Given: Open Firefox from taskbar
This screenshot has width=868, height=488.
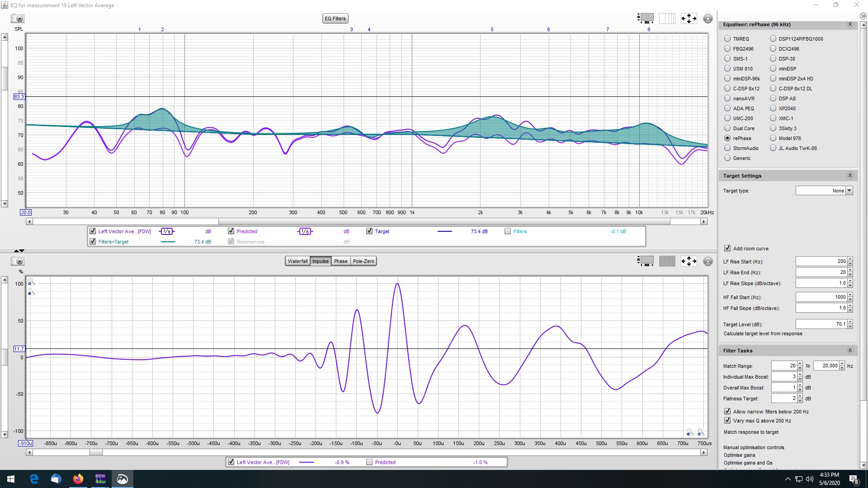Looking at the screenshot, I should [x=78, y=479].
